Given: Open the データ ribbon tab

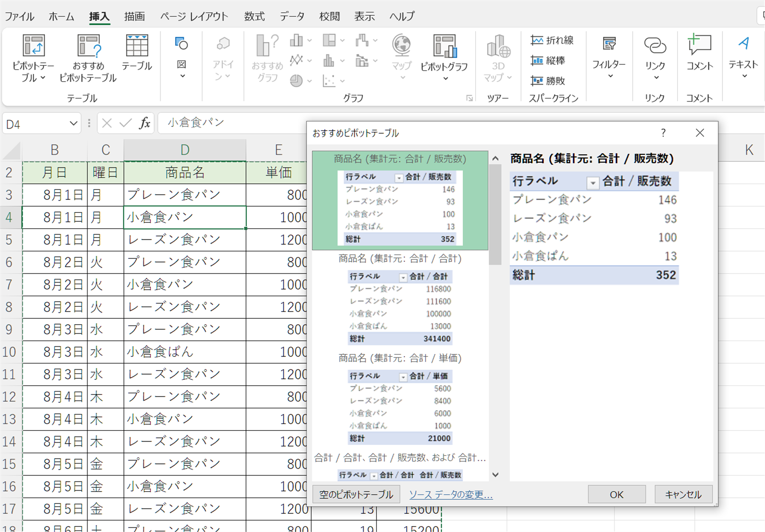Looking at the screenshot, I should [x=292, y=17].
